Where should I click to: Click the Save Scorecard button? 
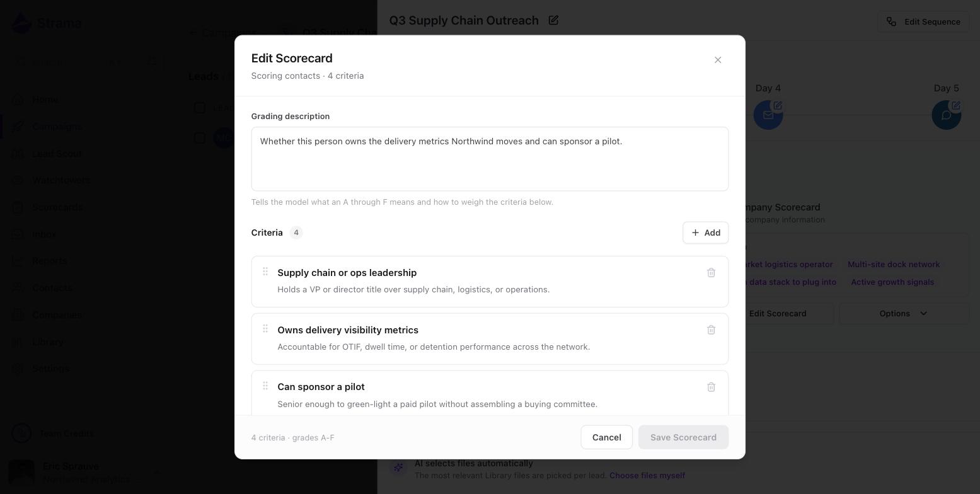click(x=683, y=437)
